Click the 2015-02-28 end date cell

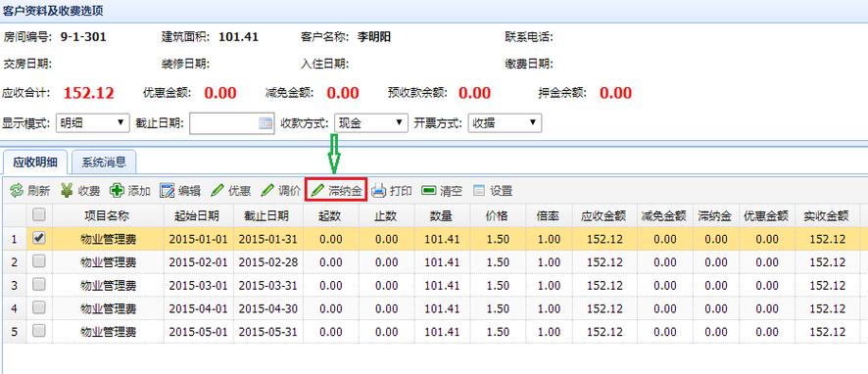click(x=267, y=262)
